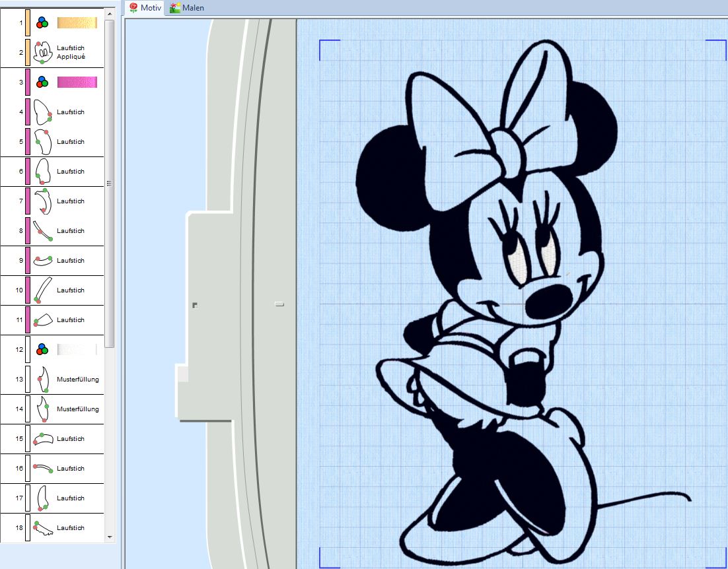The image size is (728, 569).
Task: Select Musterfüllung object in row 13
Action: [77, 380]
